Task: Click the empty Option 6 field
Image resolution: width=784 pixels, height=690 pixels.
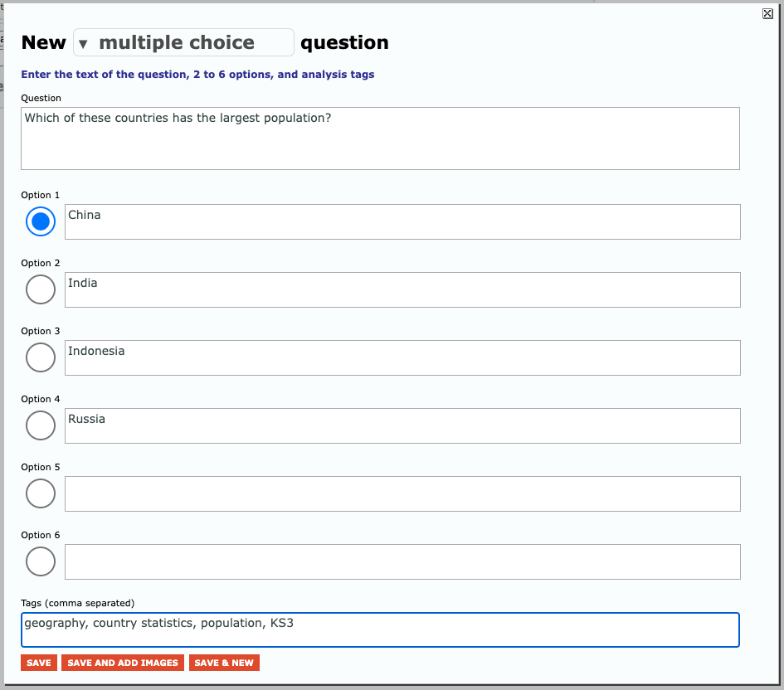Action: coord(402,561)
